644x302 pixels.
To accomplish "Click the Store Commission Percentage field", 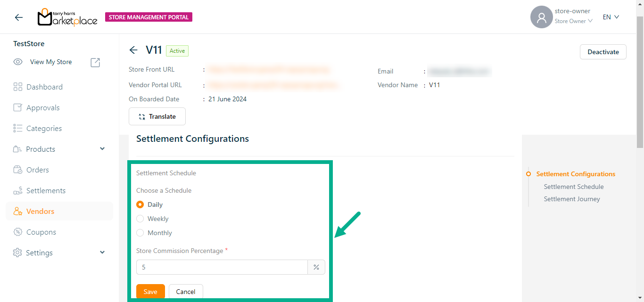I will coord(222,267).
